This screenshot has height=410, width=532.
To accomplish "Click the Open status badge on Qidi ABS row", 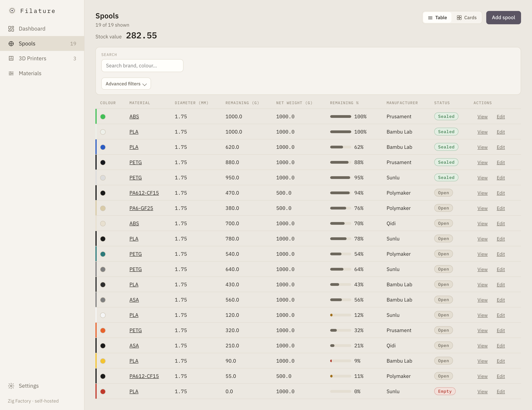I will click(x=443, y=223).
